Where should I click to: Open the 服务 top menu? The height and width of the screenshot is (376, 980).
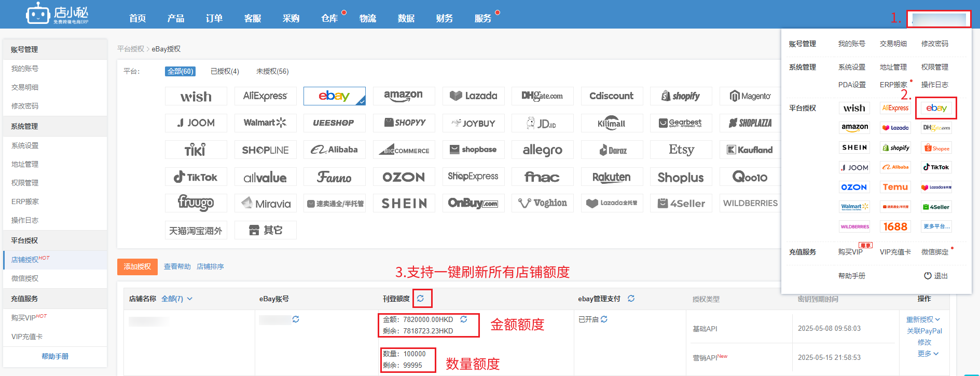pyautogui.click(x=483, y=18)
